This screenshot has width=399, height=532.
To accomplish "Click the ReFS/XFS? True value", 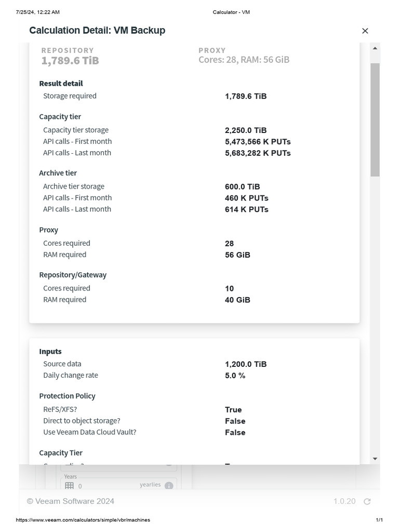I will (x=233, y=410).
